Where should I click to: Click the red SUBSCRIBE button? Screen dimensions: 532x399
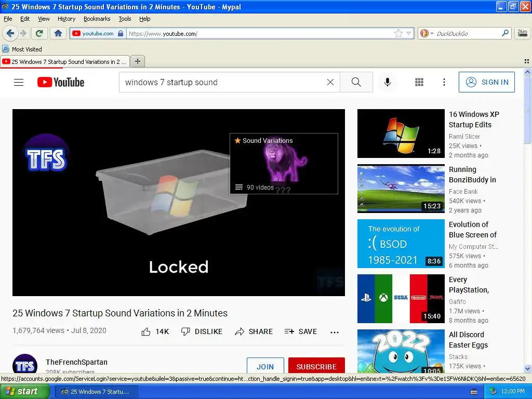click(316, 366)
